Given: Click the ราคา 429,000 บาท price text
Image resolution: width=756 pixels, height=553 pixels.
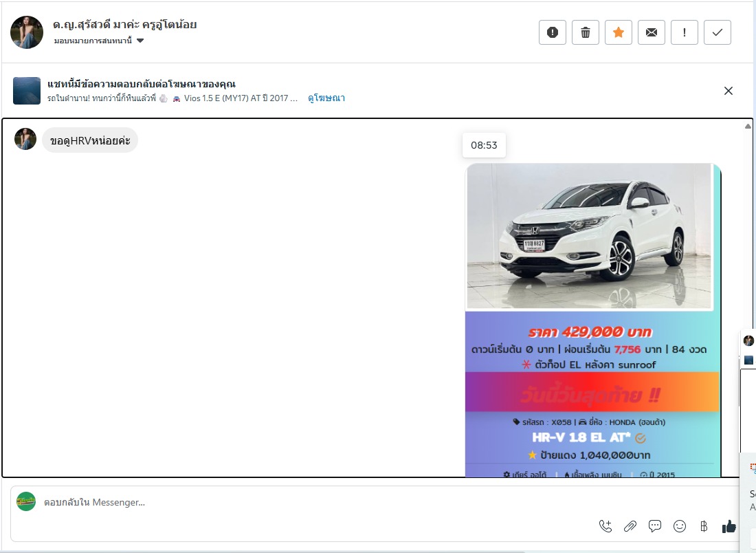Looking at the screenshot, I should (x=590, y=332).
